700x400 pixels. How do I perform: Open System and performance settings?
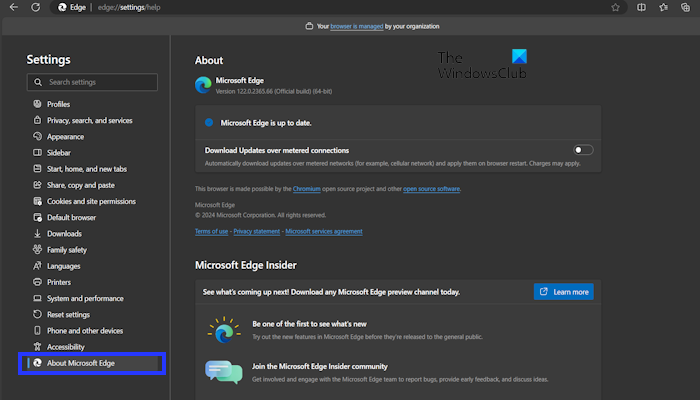click(x=85, y=298)
